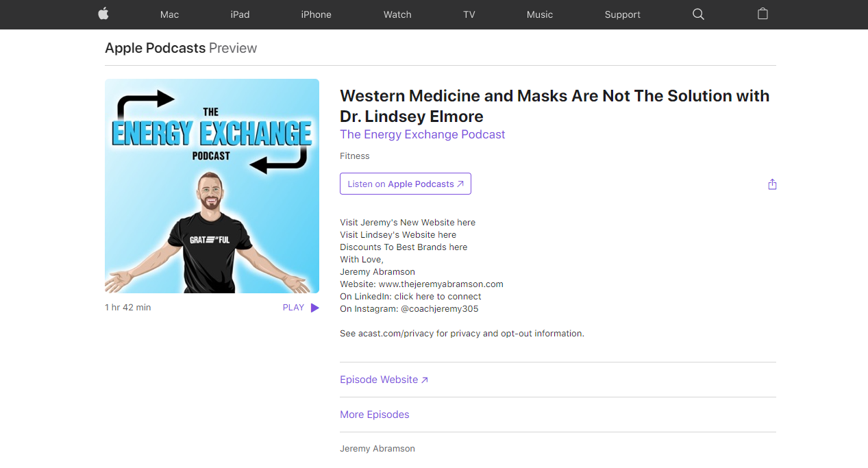Open the Episode Website link
Viewport: 868px width, 468px height.
[384, 380]
